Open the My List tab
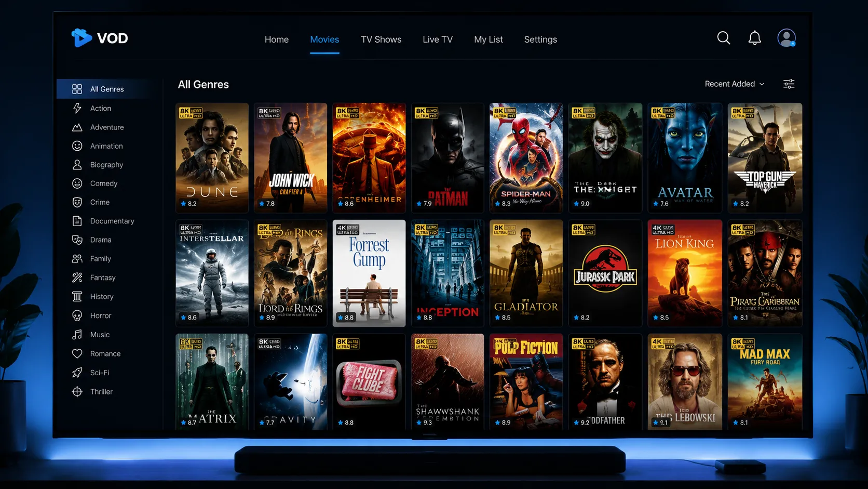Screen dimensions: 868x489 click(489, 39)
